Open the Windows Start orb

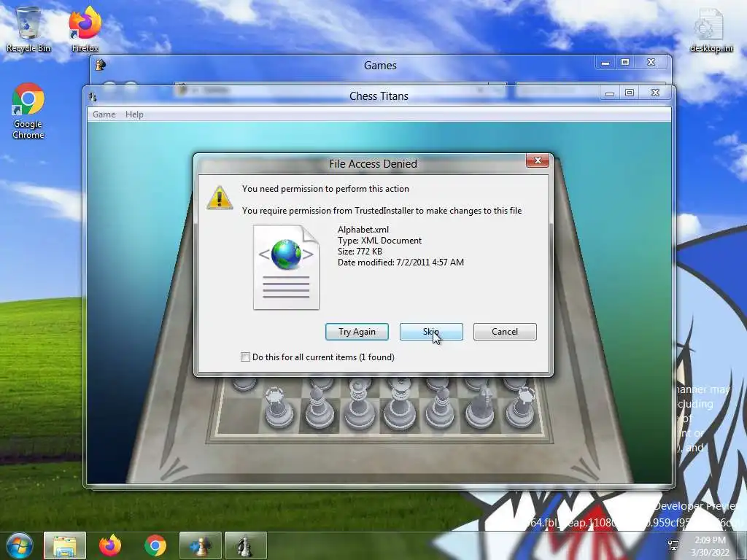pos(20,545)
